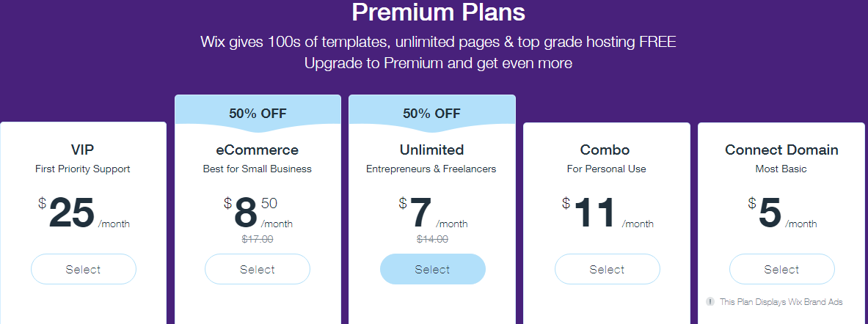Viewport: 868px width, 324px height.
Task: Click the First Priority Support subtitle
Action: 82,169
